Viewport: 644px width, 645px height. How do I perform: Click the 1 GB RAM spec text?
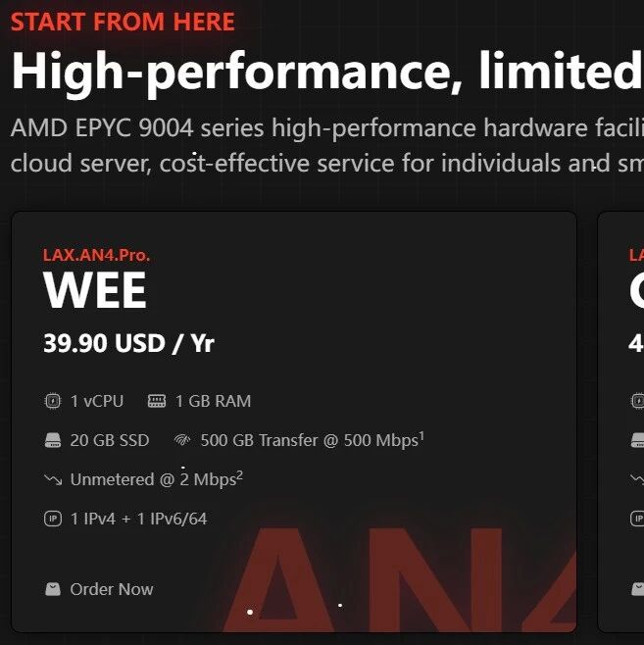coord(213,401)
